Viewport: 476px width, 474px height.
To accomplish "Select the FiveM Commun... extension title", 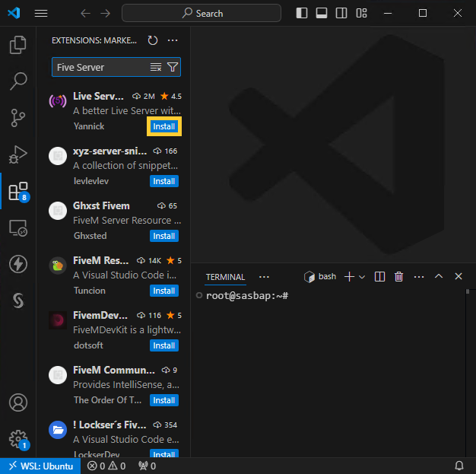I will [x=114, y=370].
